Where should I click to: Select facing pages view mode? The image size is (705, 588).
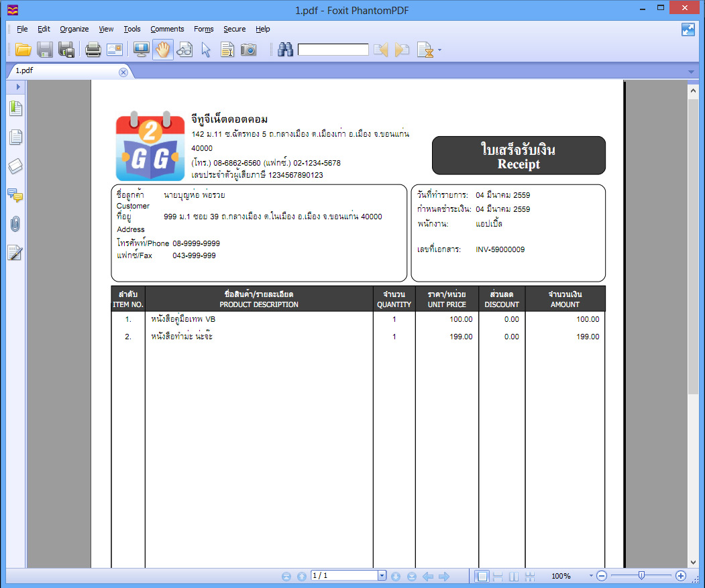pyautogui.click(x=514, y=577)
